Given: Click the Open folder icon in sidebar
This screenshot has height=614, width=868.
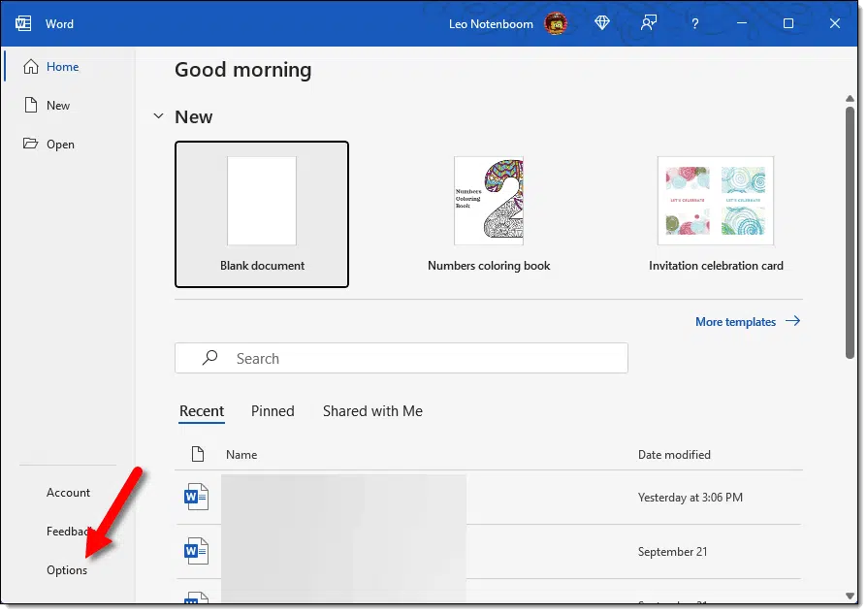Looking at the screenshot, I should click(x=30, y=144).
